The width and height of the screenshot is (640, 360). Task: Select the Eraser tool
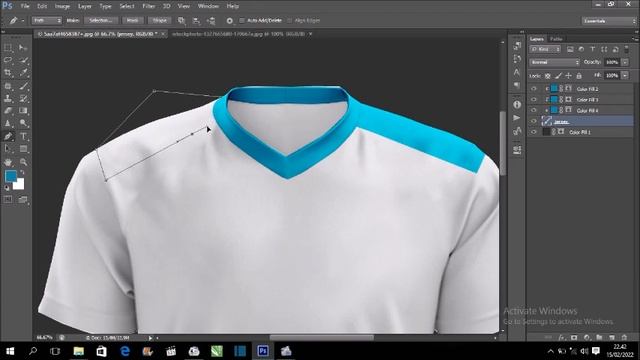pos(8,111)
